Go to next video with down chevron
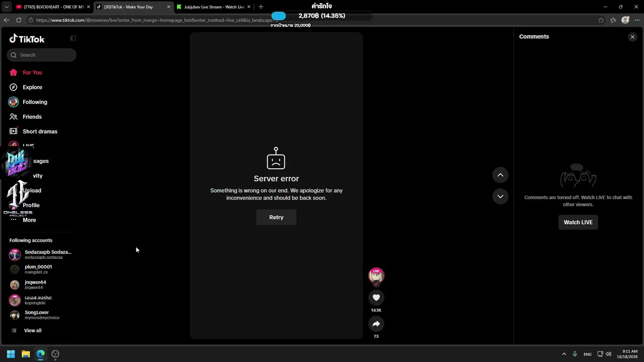The width and height of the screenshot is (644, 362). (500, 197)
